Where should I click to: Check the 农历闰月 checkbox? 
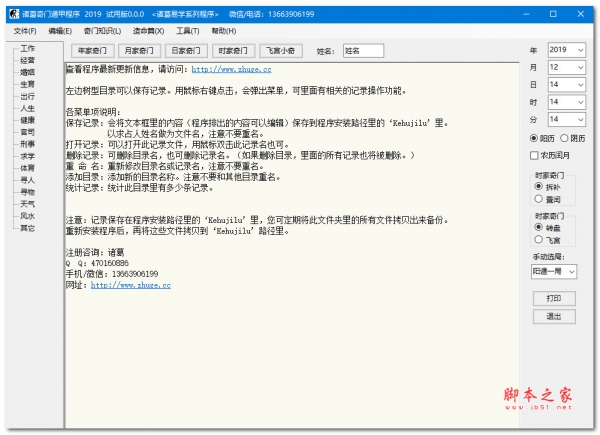click(x=550, y=155)
